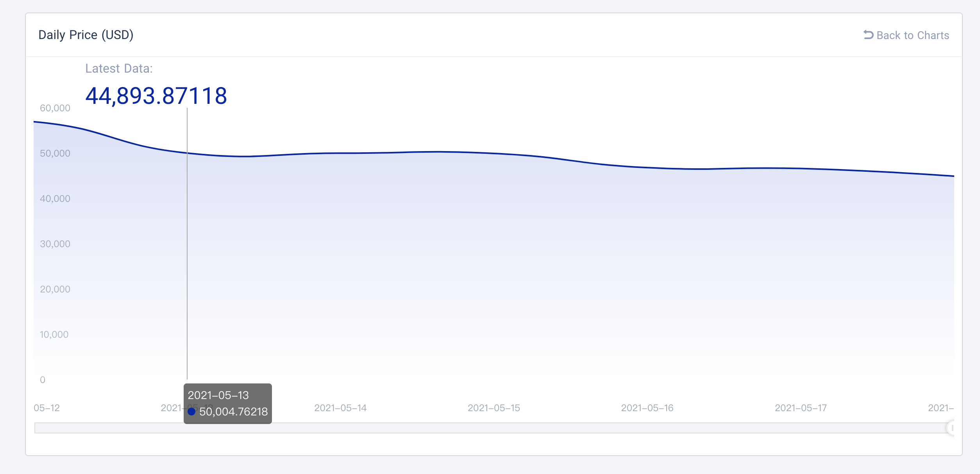The height and width of the screenshot is (474, 980).
Task: Click the 2021-05-14 date axis label
Action: pos(340,408)
